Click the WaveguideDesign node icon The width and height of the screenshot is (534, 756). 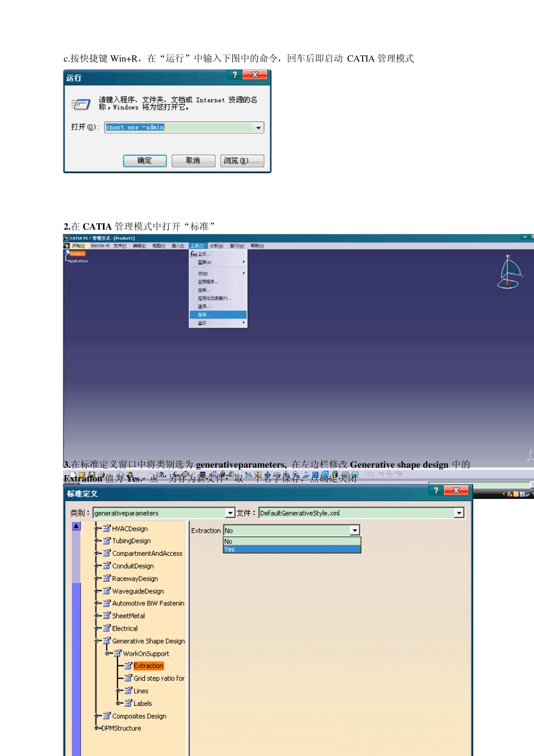coord(107,591)
